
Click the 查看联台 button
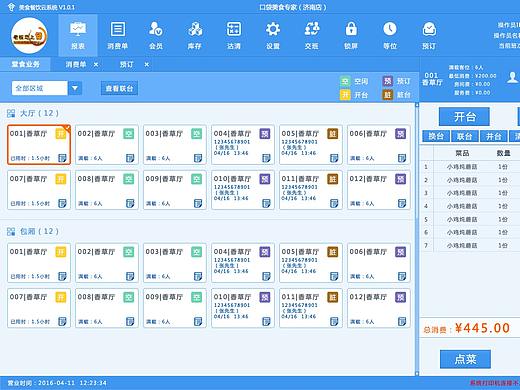pyautogui.click(x=119, y=88)
